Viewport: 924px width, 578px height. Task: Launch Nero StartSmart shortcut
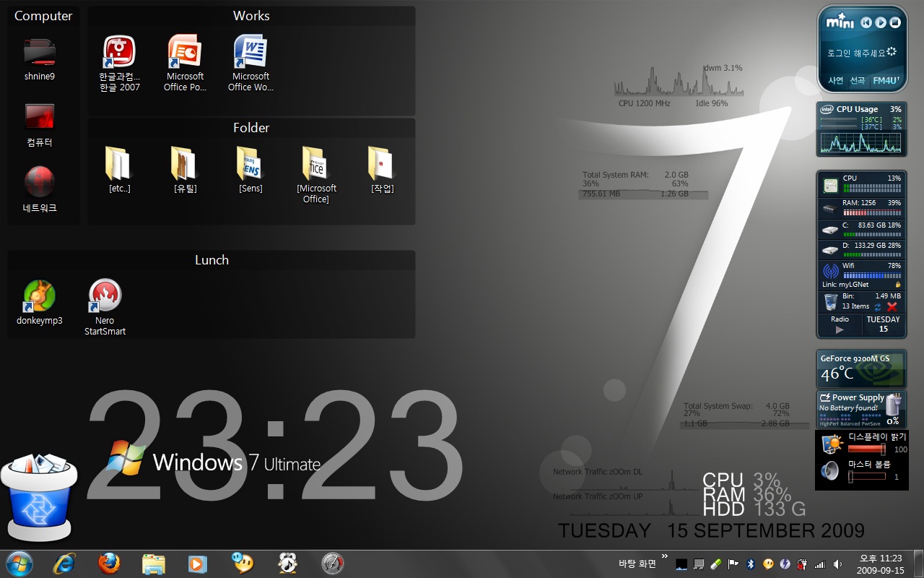pyautogui.click(x=105, y=296)
